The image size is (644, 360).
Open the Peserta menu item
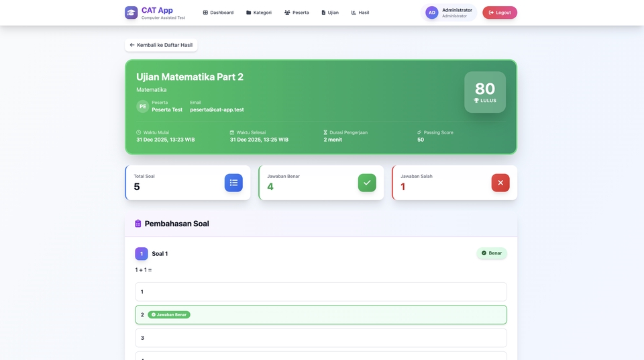coord(297,13)
